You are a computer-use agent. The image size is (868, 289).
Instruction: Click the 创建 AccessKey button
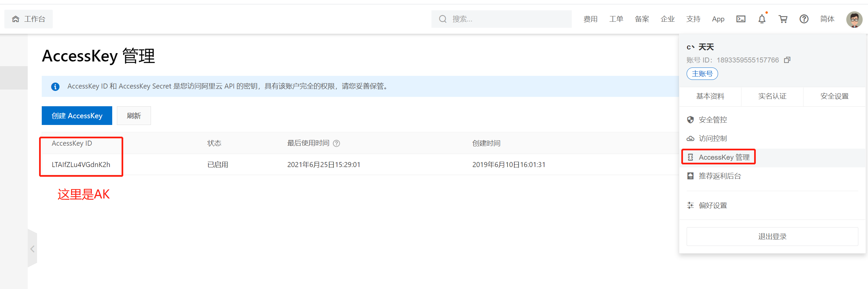[77, 116]
